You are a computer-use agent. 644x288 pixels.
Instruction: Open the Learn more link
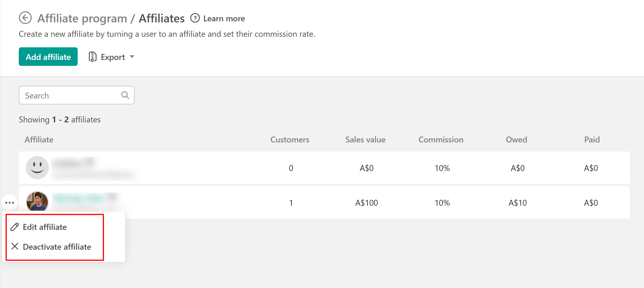[x=224, y=19]
